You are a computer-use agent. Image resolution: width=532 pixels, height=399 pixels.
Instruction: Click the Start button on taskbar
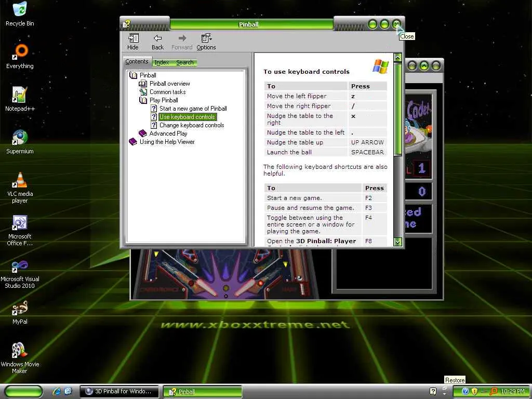23,391
